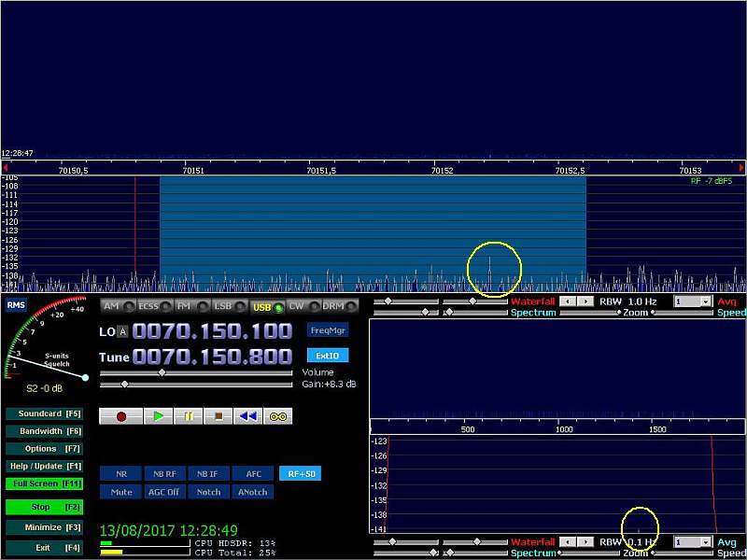
Task: Open the lower Avg dropdown
Action: point(705,542)
